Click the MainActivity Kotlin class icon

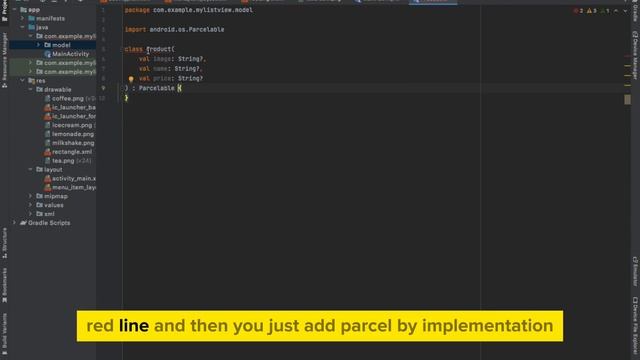(x=47, y=54)
